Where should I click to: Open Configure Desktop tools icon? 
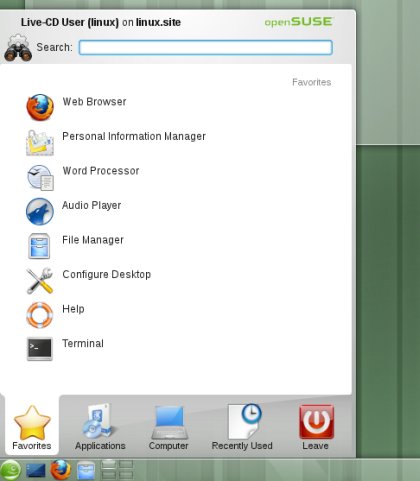(x=40, y=281)
